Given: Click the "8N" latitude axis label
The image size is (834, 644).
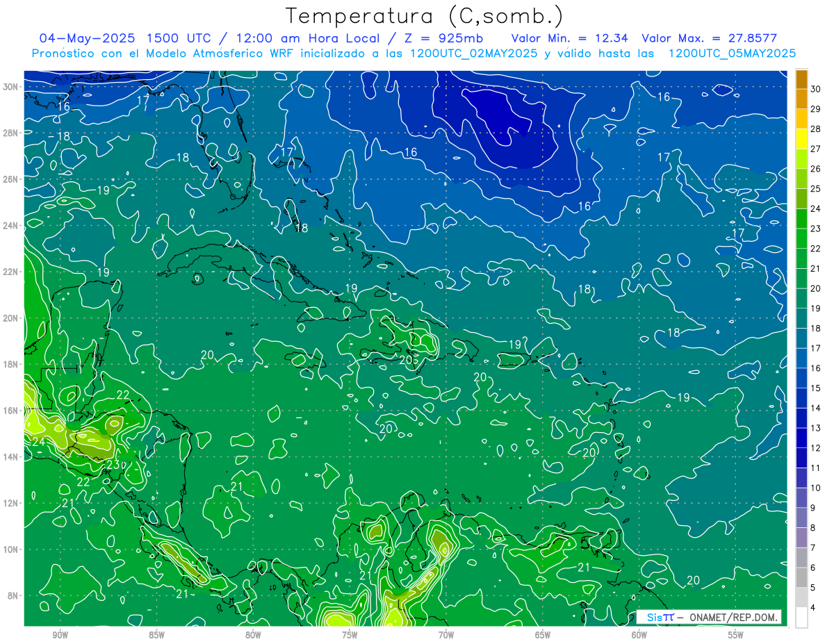Looking at the screenshot, I should pyautogui.click(x=14, y=595).
